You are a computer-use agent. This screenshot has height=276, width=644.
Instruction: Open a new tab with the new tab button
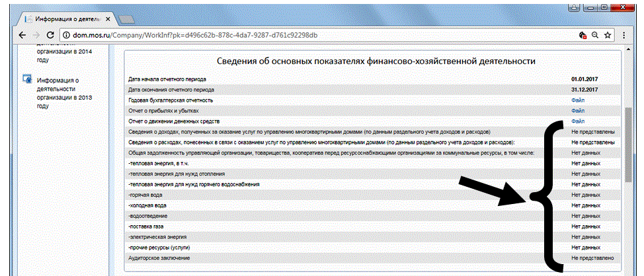point(126,19)
